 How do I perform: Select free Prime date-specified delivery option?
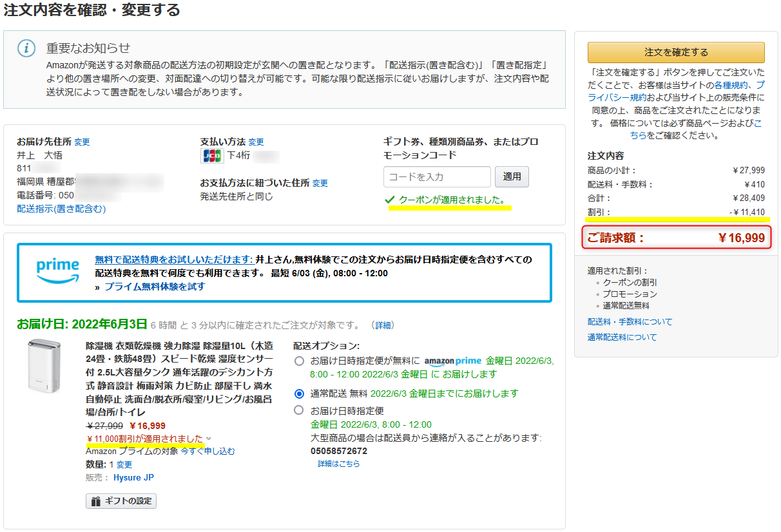click(299, 361)
